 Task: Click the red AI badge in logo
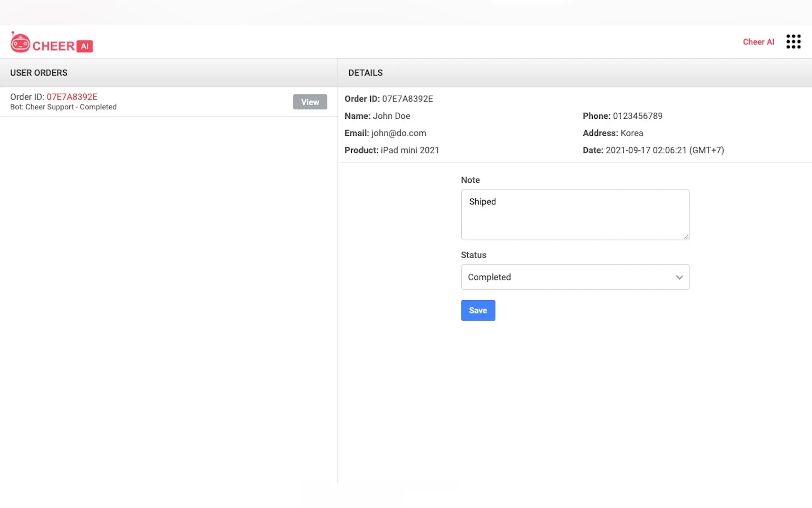[85, 46]
